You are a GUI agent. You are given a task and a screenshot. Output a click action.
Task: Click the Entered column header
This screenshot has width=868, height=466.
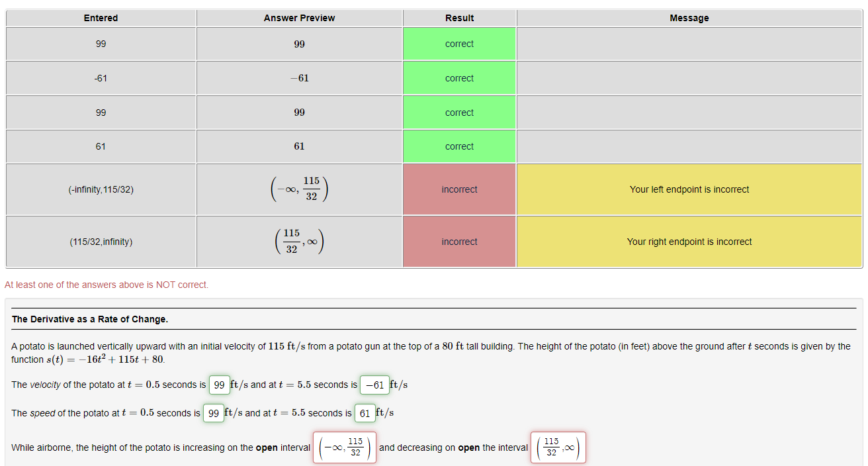(101, 18)
